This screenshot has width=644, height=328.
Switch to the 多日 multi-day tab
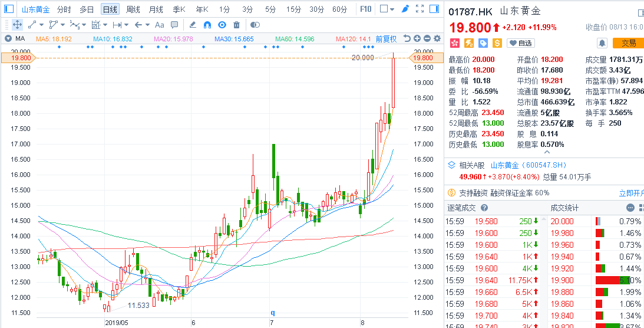coord(87,9)
